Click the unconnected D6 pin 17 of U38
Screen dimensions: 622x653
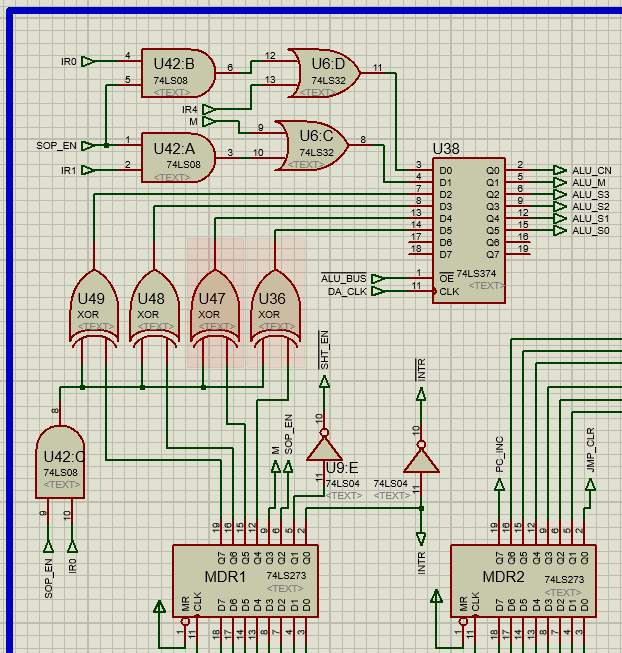(x=420, y=242)
